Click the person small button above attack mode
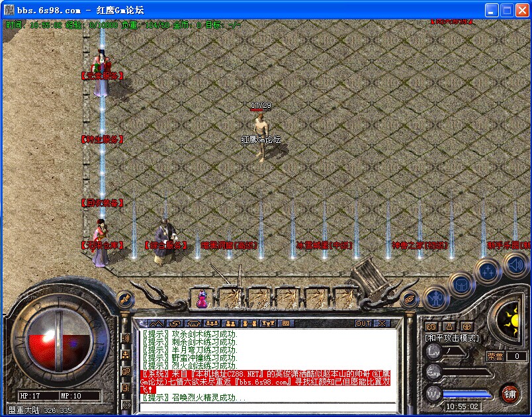The height and width of the screenshot is (417, 532). [449, 327]
